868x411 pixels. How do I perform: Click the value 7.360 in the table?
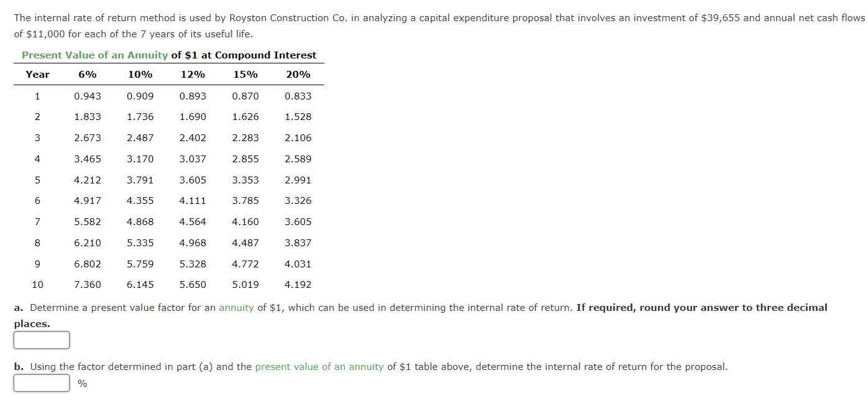[87, 284]
